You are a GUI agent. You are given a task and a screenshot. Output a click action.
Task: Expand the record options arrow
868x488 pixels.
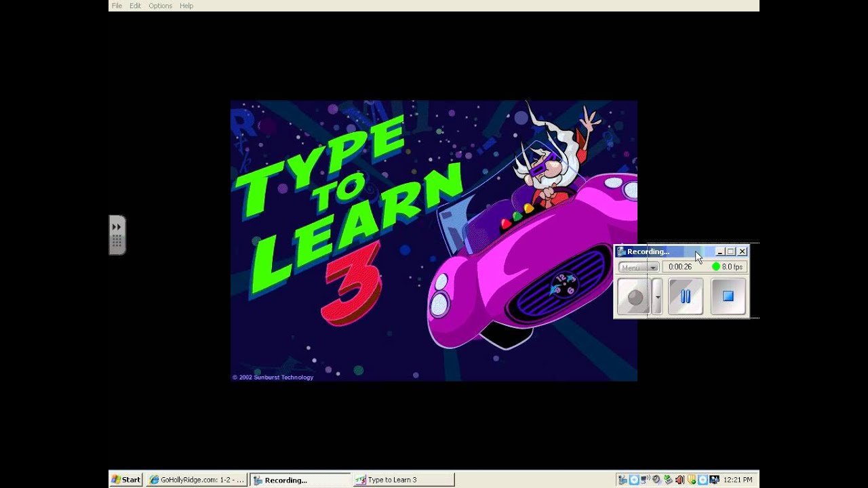coord(656,296)
